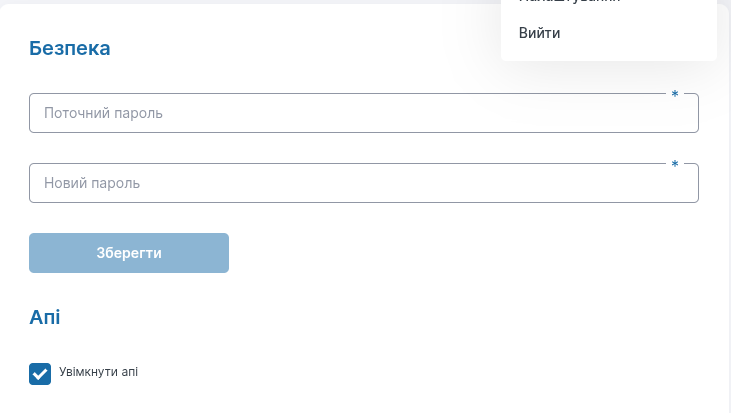Click the empty area of the dropdown menu panel
The width and height of the screenshot is (731, 413).
650,34
